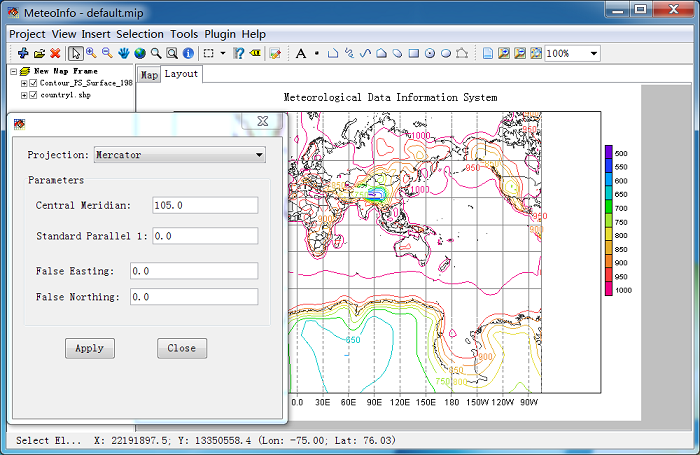Click the Edit Vertices house-shaped icon
Viewport: 700px width, 455px height.
(x=462, y=54)
